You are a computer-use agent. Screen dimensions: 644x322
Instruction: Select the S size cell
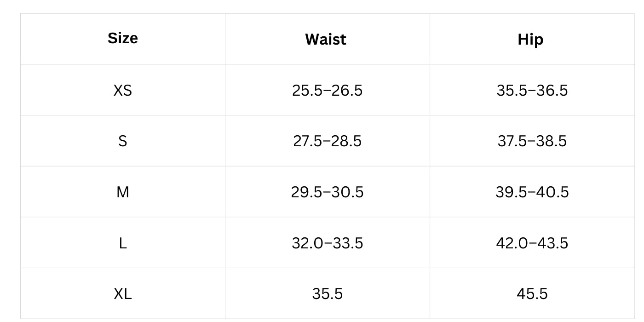(123, 141)
